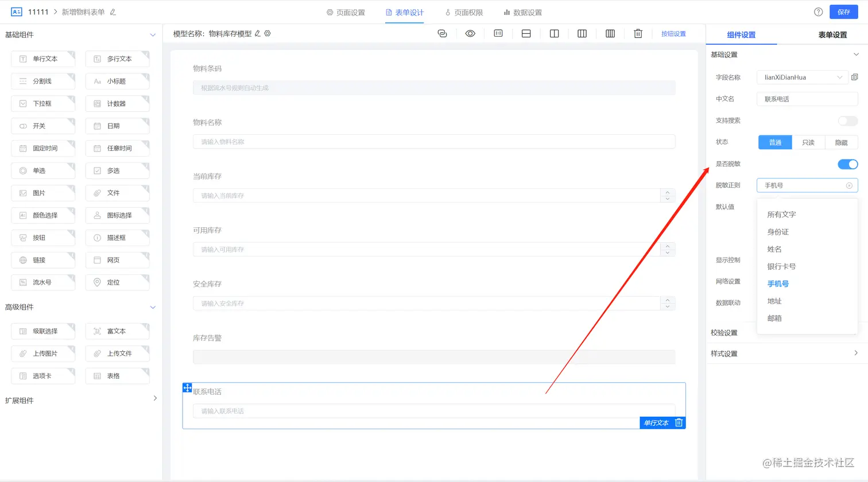This screenshot has height=482, width=868.
Task: Click the edit pencil next to 新增物料表单
Action: [x=113, y=12]
